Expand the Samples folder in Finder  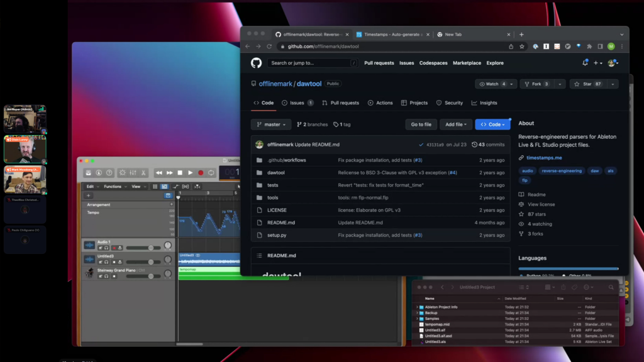tap(418, 319)
